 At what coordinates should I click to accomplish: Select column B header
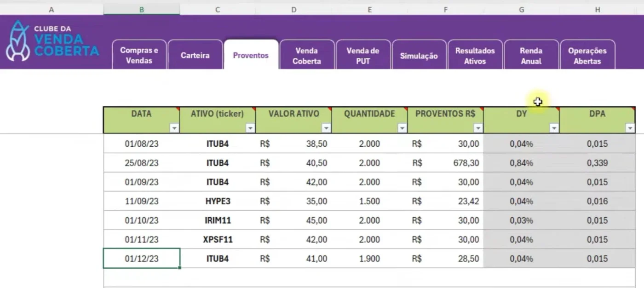(x=142, y=10)
